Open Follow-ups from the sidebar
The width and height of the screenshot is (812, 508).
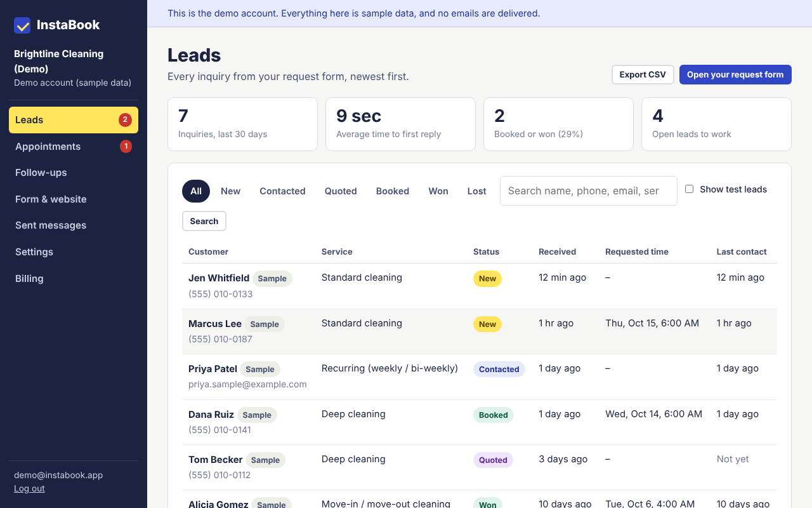(x=74, y=173)
